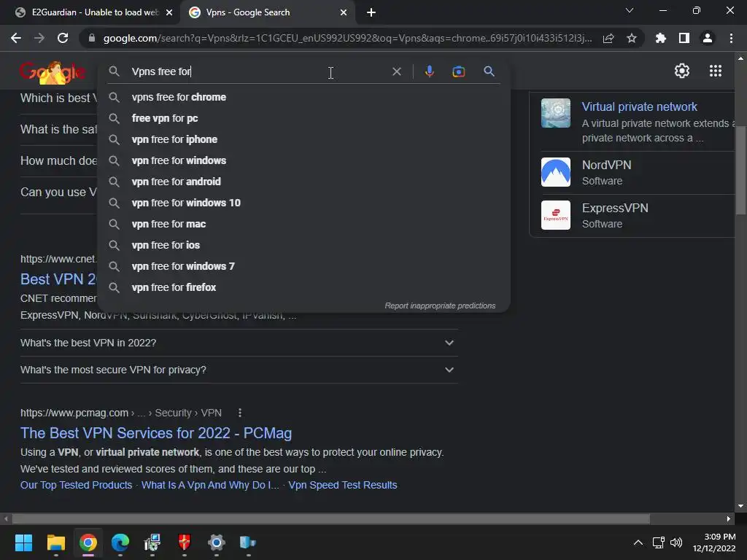
Task: Close the Vpns Google Search tab
Action: (344, 12)
